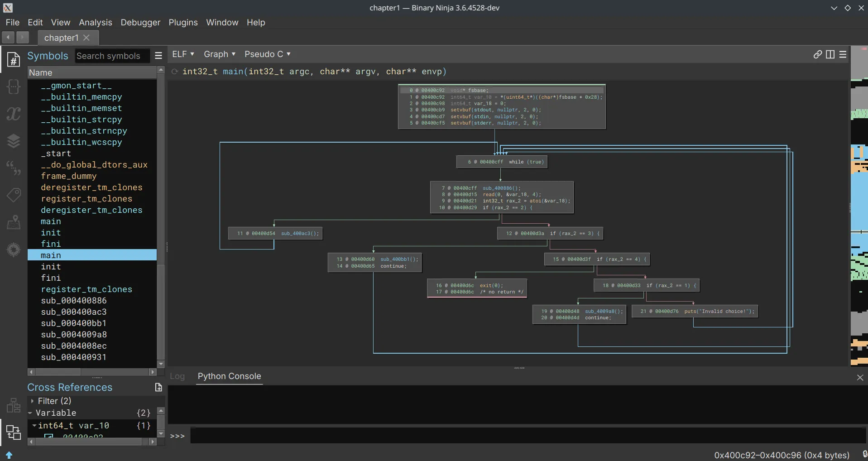Navigate back with the left arrow button
The width and height of the screenshot is (868, 461).
8,37
